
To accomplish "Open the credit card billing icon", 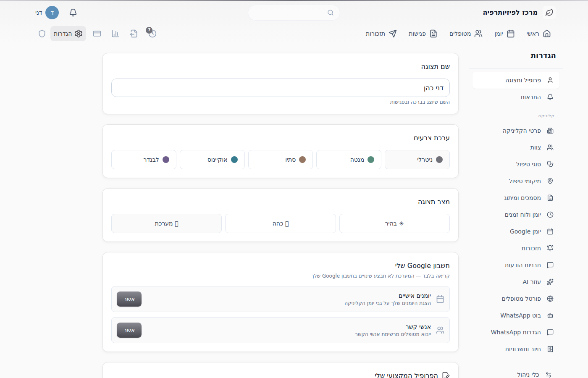I will (x=97, y=34).
